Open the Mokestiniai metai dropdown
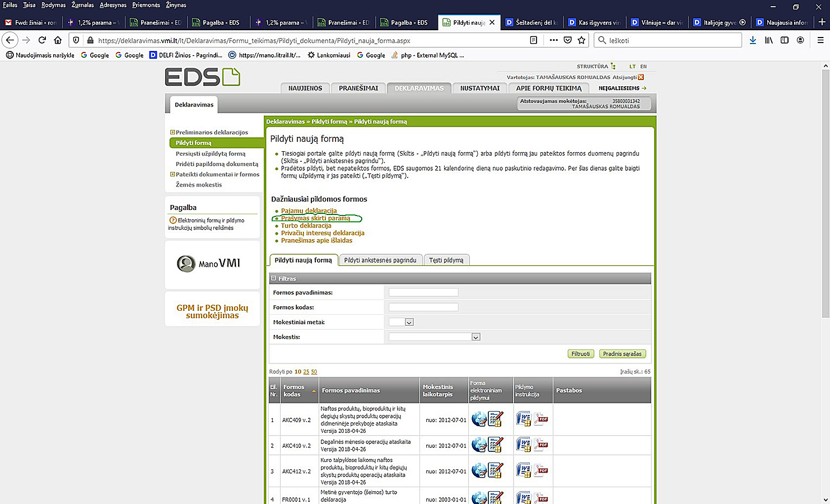 (x=409, y=323)
